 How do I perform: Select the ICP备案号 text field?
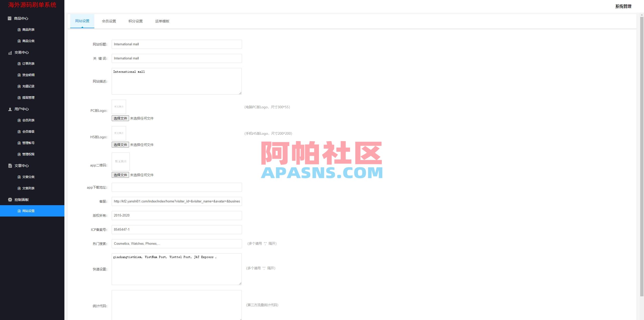[176, 229]
